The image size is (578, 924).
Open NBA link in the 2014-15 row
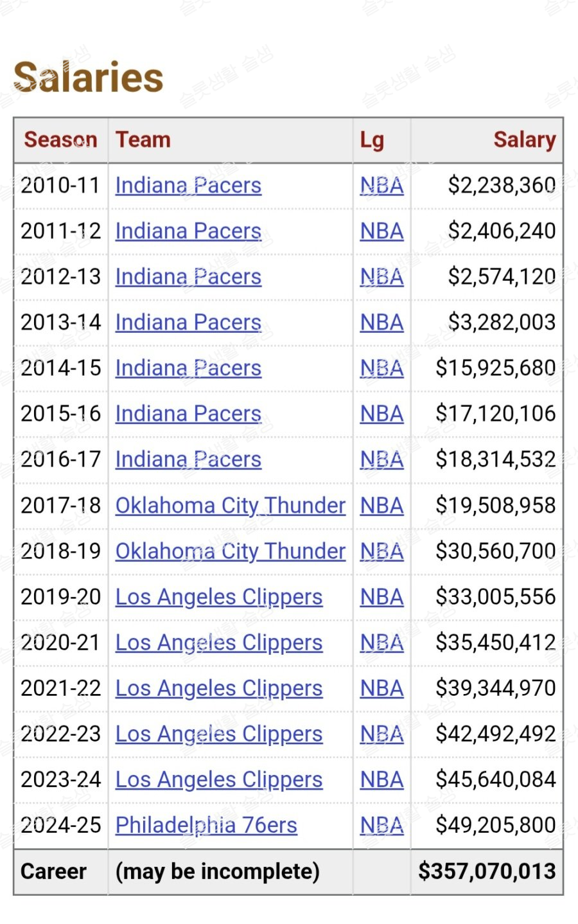(381, 368)
